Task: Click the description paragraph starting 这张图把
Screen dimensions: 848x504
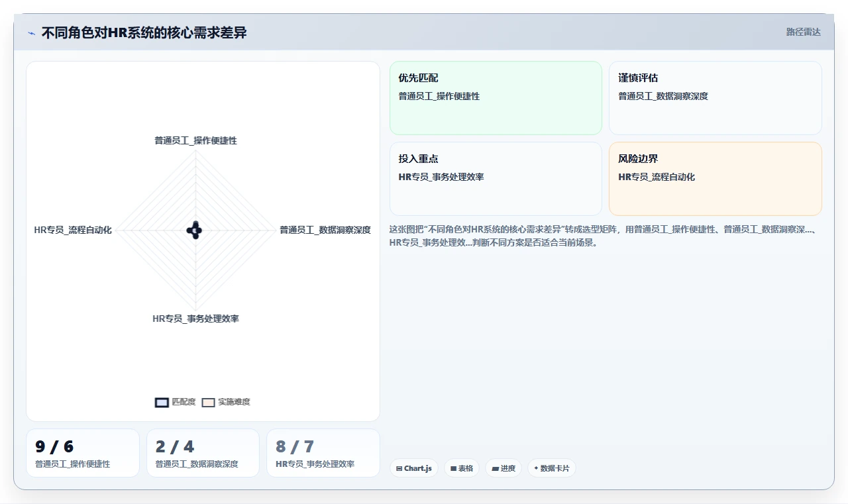Action: coord(603,236)
